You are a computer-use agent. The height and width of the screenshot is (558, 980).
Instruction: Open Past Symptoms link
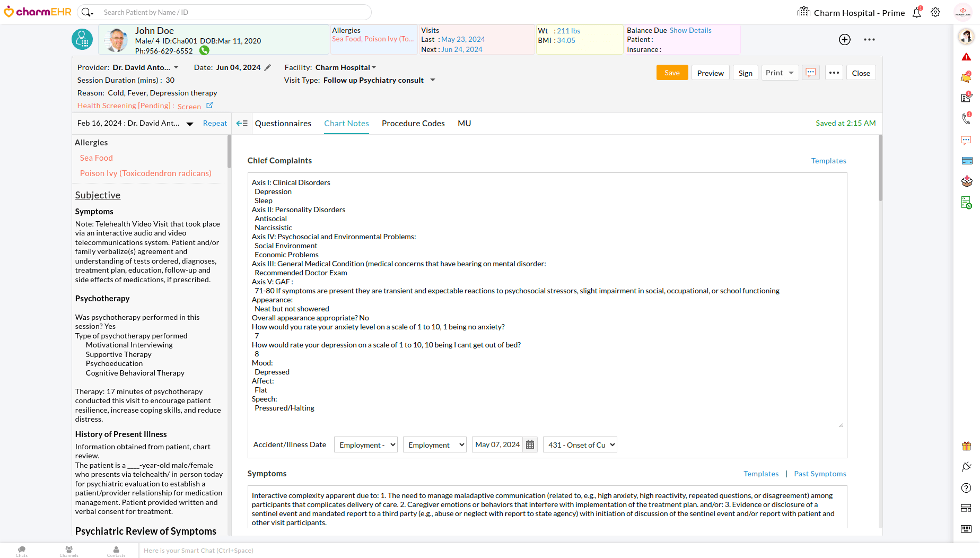pos(820,474)
